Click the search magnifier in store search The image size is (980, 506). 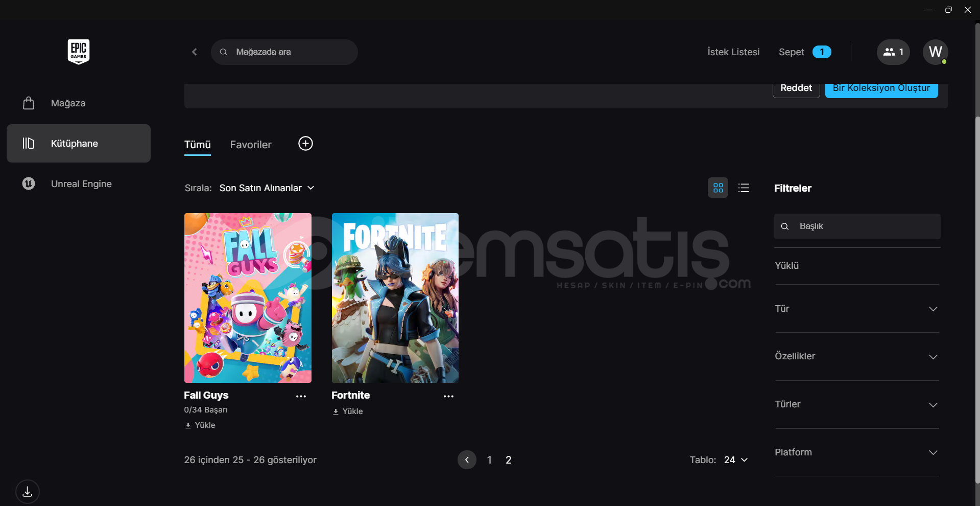(224, 52)
